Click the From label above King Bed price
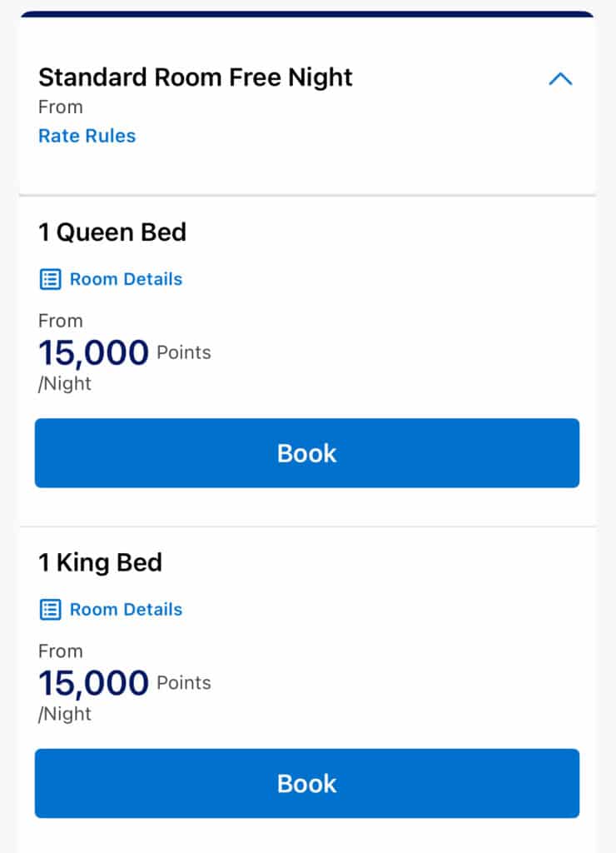616x853 pixels. point(61,651)
